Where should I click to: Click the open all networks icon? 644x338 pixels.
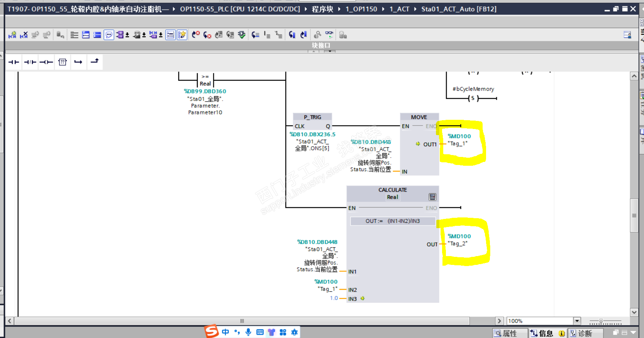point(75,35)
